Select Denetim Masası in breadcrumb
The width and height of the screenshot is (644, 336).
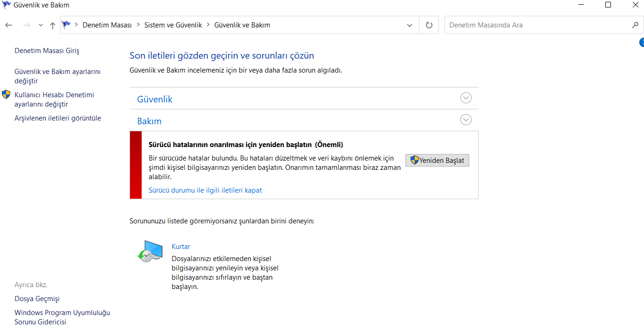pos(107,25)
